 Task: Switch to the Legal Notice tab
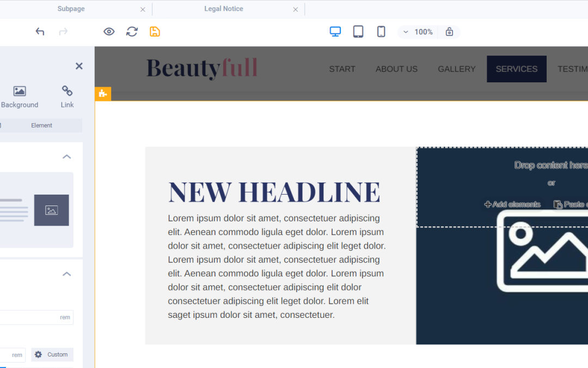pos(224,9)
